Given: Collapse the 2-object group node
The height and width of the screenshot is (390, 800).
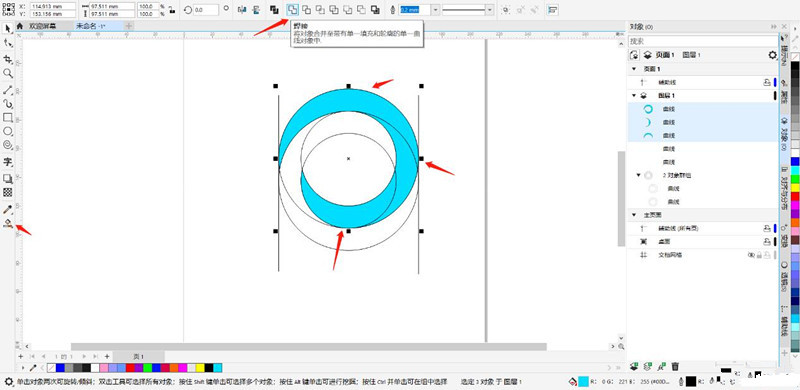Looking at the screenshot, I should pos(638,175).
